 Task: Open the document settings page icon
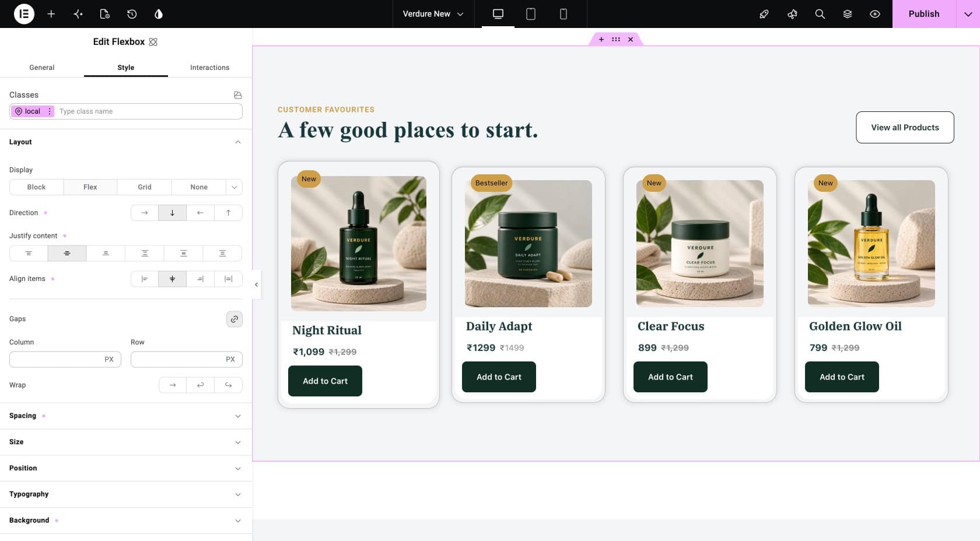coord(105,14)
